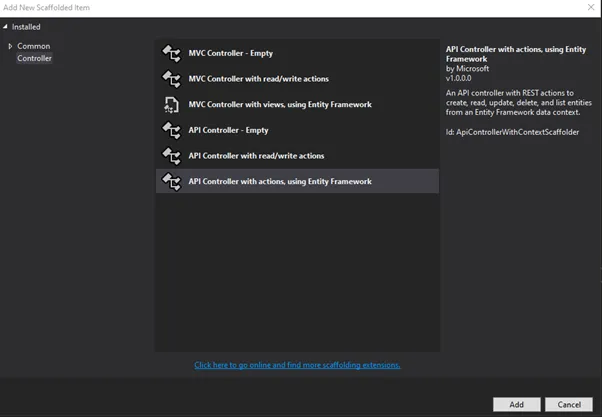Screen dimensions: 602x417
Task: Close the Add New Scaffolded Item dialog
Action: pos(591,7)
